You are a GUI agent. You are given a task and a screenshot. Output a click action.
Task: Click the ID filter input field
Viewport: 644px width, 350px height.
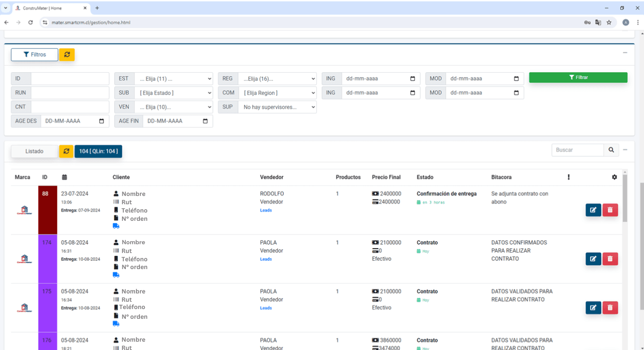pyautogui.click(x=70, y=78)
